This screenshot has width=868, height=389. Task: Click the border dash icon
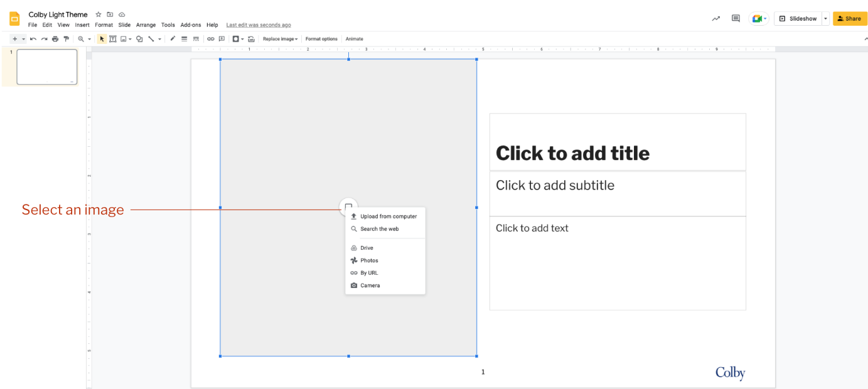[196, 39]
